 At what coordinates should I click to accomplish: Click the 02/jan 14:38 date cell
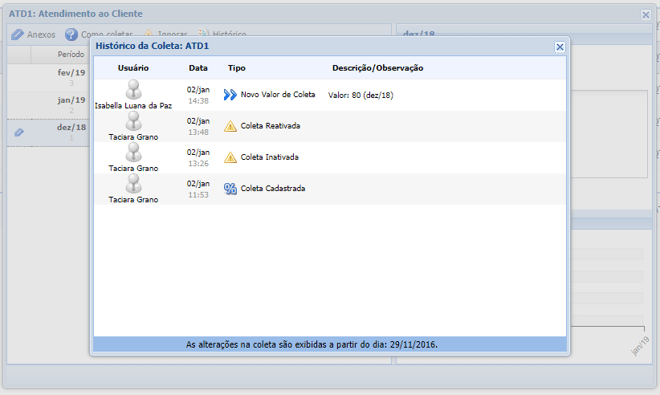[x=198, y=95]
